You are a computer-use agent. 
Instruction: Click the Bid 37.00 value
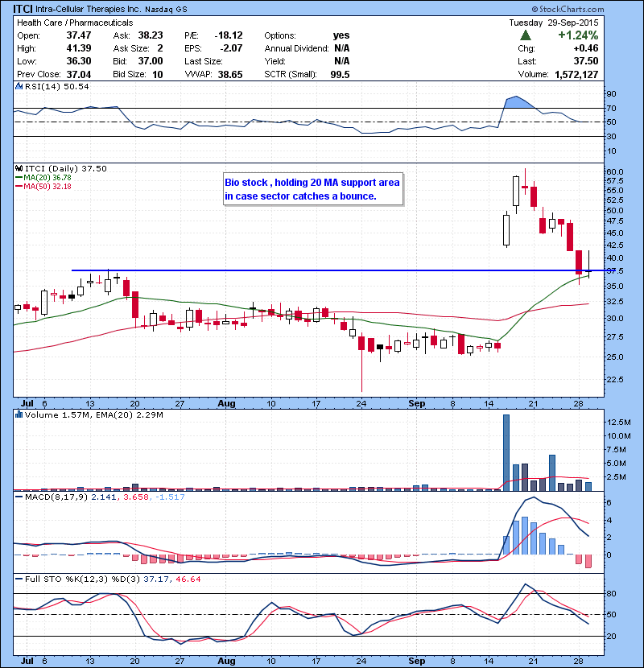tap(151, 61)
